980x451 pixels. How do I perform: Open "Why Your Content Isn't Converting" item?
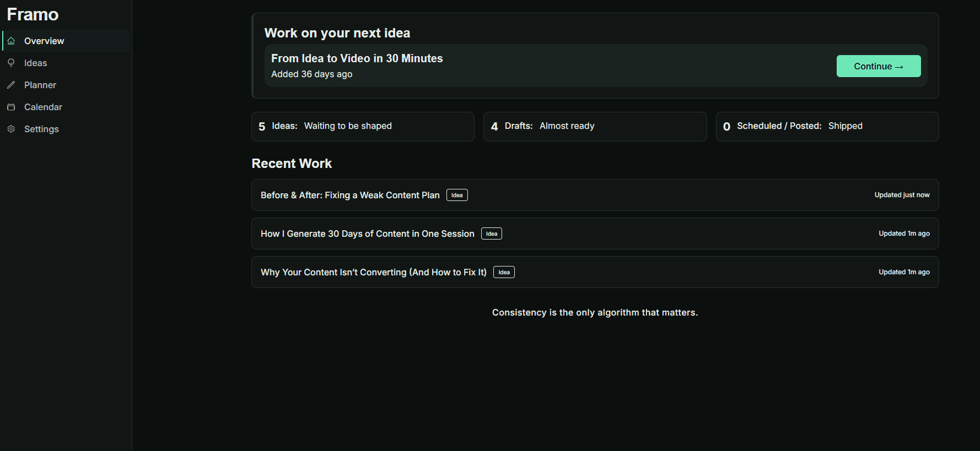pos(373,273)
